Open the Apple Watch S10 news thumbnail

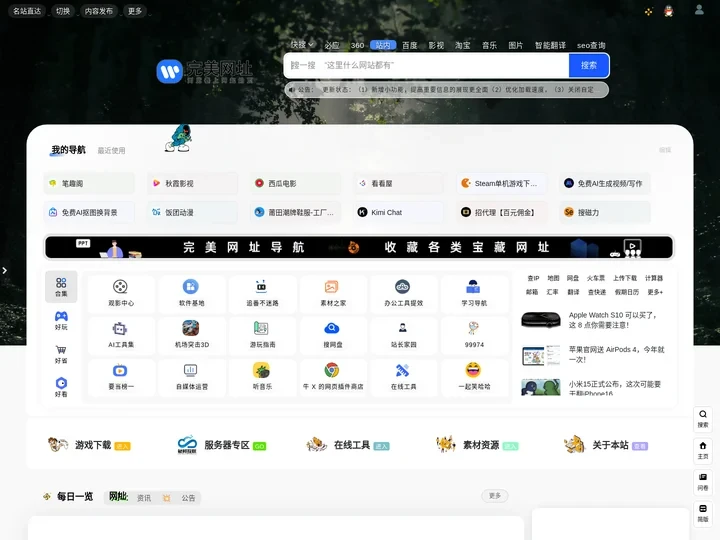tap(541, 320)
